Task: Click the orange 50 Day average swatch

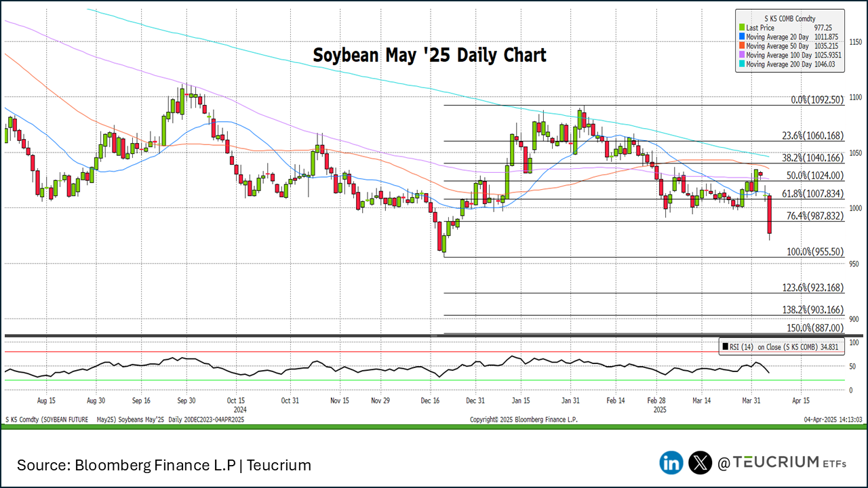Action: click(741, 46)
